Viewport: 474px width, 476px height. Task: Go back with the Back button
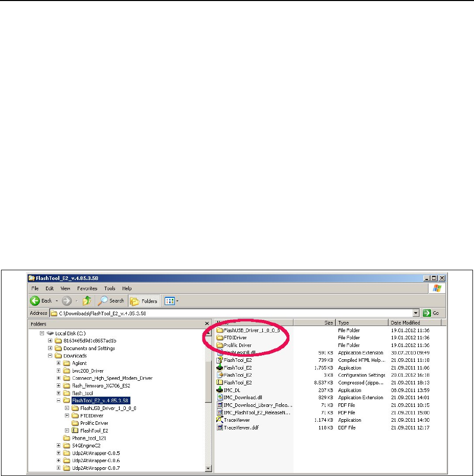coord(41,301)
